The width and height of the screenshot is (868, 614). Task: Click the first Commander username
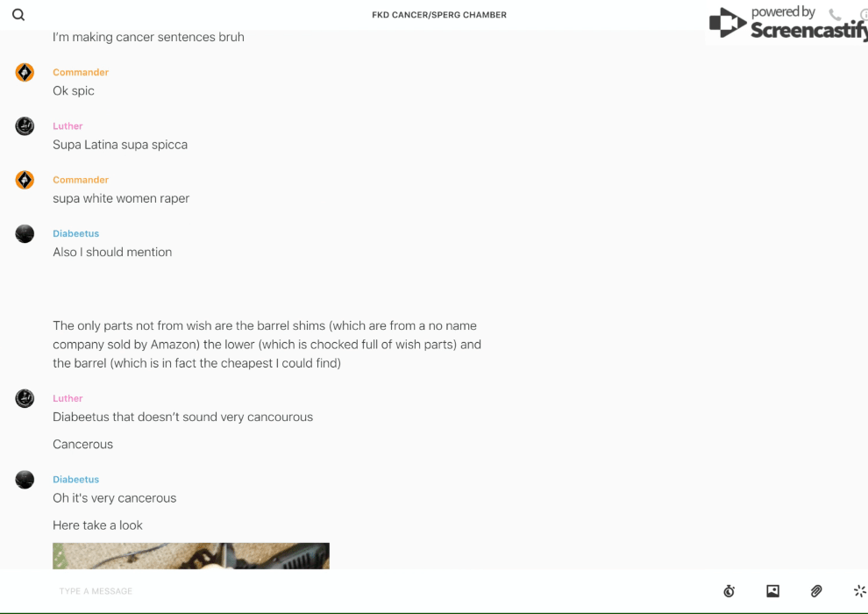click(x=81, y=72)
